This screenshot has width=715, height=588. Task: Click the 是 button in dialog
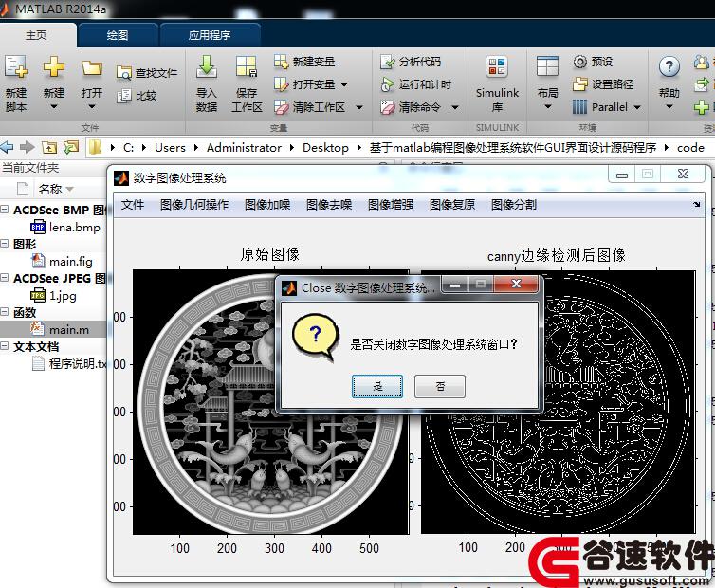pyautogui.click(x=377, y=386)
